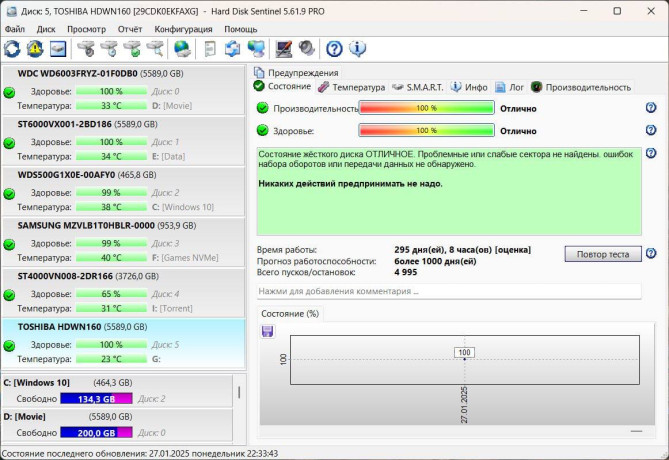Click the blue framed hard disk toolbar icon

[x=58, y=49]
